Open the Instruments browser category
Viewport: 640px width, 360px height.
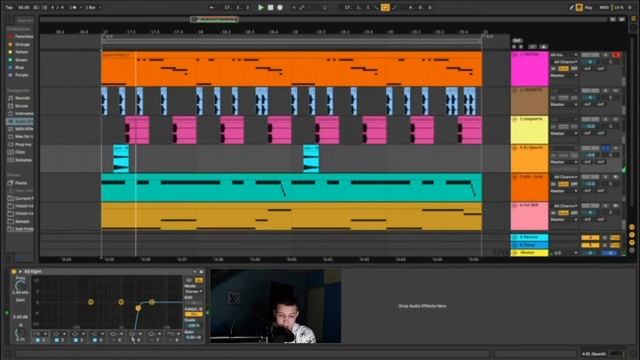point(20,113)
